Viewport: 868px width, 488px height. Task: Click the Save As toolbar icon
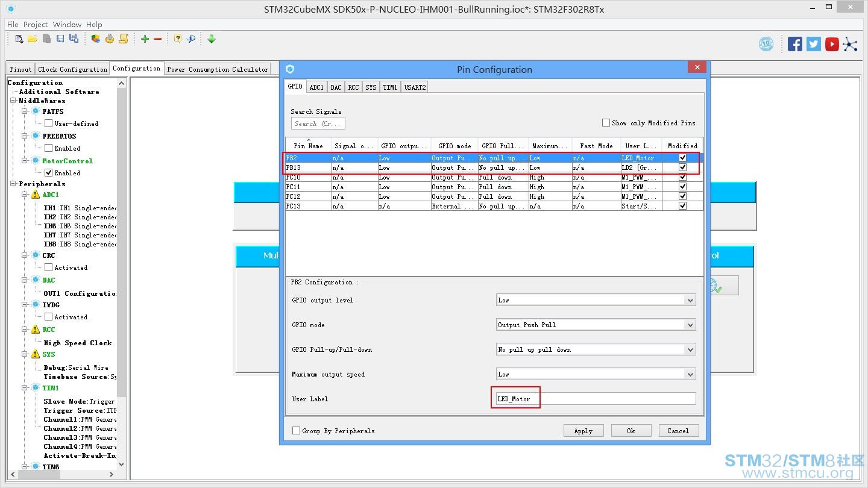pyautogui.click(x=74, y=39)
